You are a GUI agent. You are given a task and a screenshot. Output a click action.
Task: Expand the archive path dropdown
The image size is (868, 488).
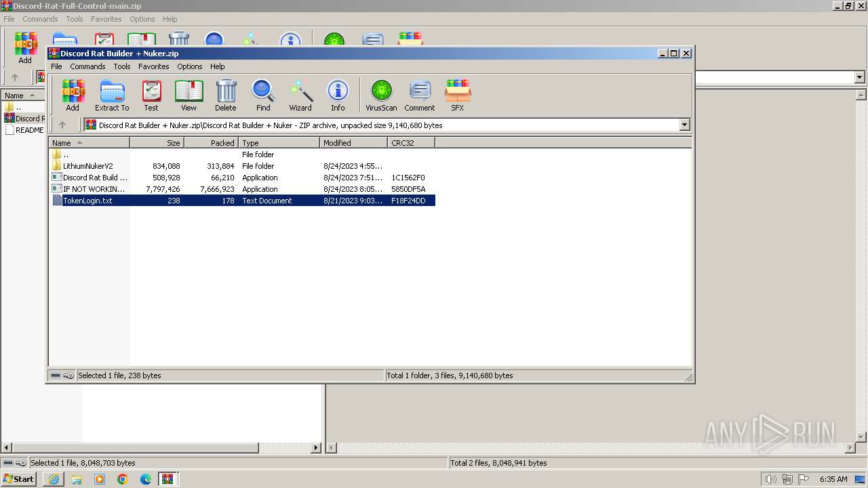click(684, 125)
